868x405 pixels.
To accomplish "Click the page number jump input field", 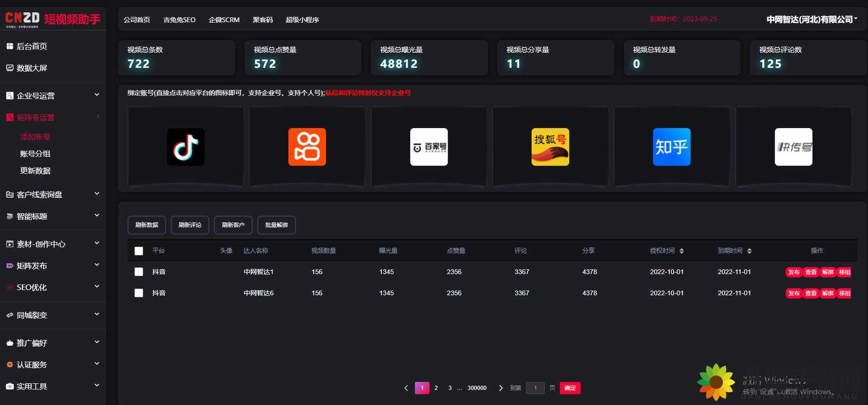I will (x=535, y=388).
